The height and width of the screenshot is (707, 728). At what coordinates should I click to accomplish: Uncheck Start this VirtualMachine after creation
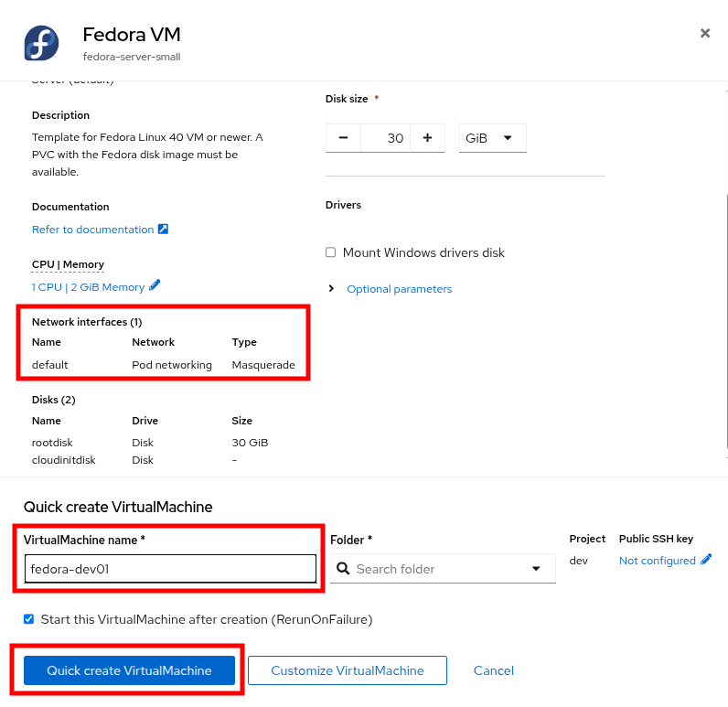(28, 619)
